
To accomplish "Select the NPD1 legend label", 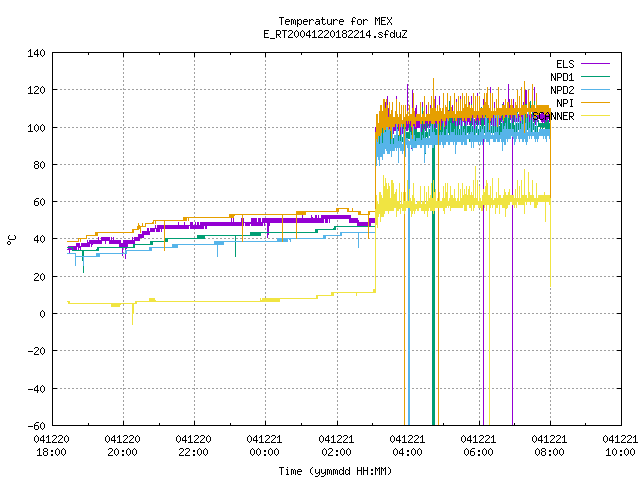I will point(562,77).
